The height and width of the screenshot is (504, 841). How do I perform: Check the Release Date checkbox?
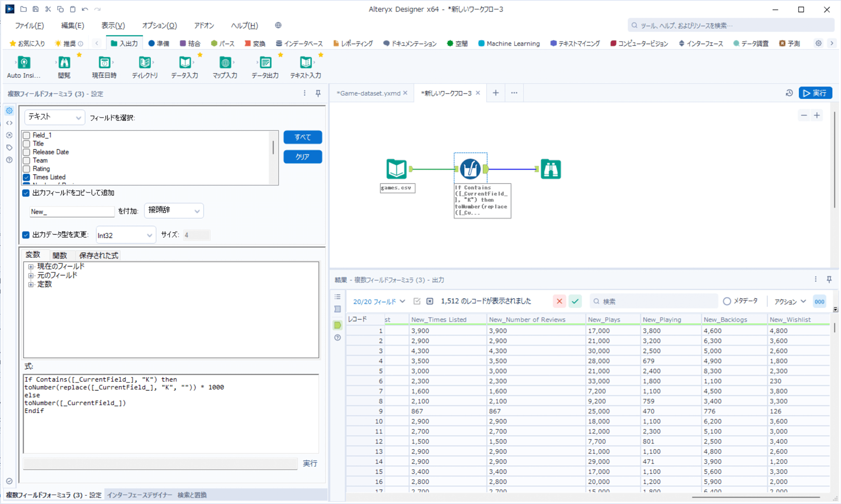[x=26, y=152]
